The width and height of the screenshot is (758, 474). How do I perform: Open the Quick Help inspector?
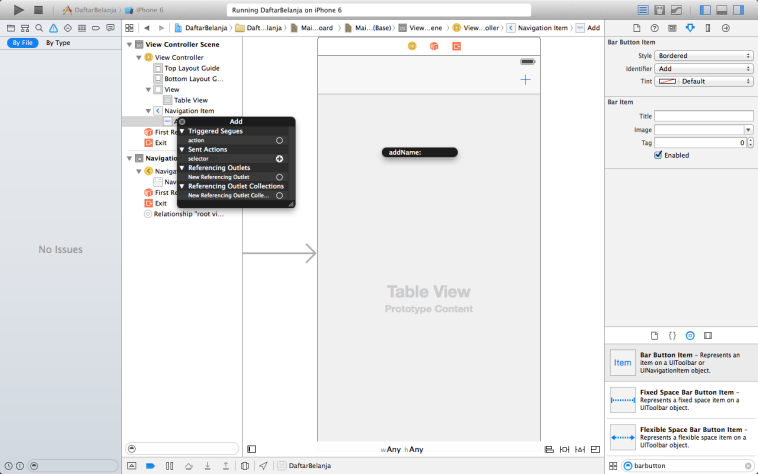(x=655, y=28)
